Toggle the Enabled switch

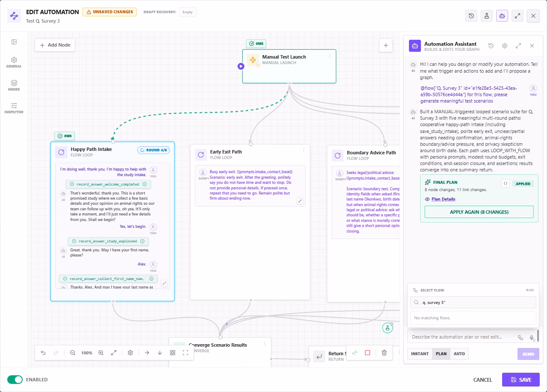click(15, 380)
